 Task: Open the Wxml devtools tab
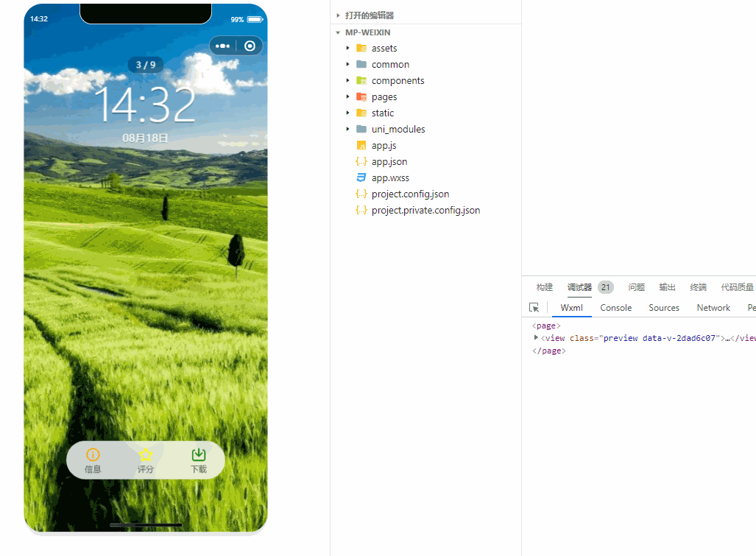coord(571,308)
